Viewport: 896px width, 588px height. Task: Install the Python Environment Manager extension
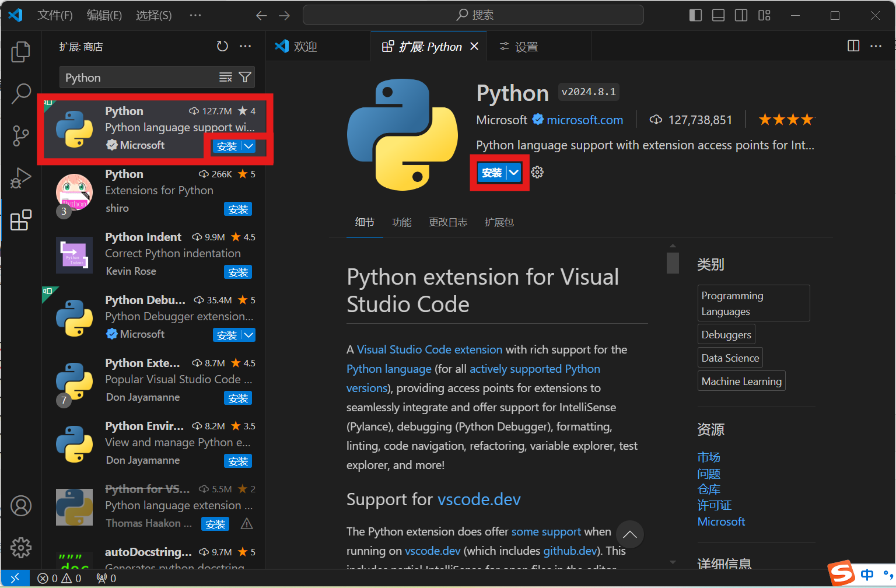tap(238, 461)
